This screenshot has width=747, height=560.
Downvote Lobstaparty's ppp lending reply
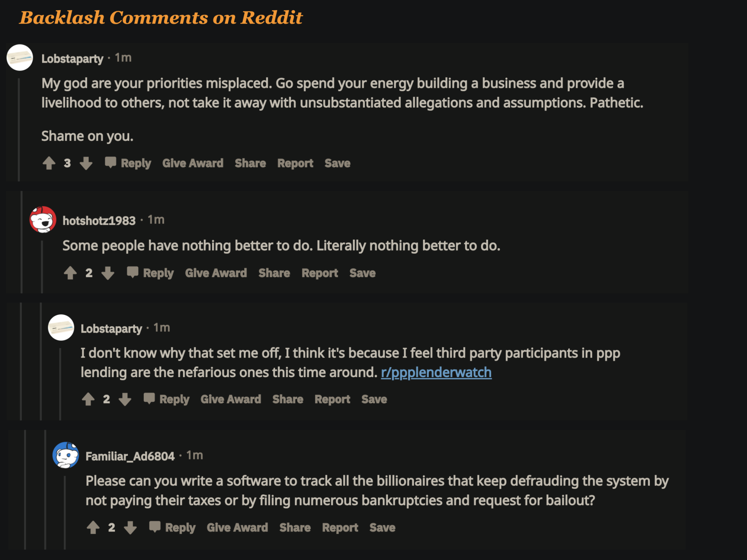click(125, 399)
